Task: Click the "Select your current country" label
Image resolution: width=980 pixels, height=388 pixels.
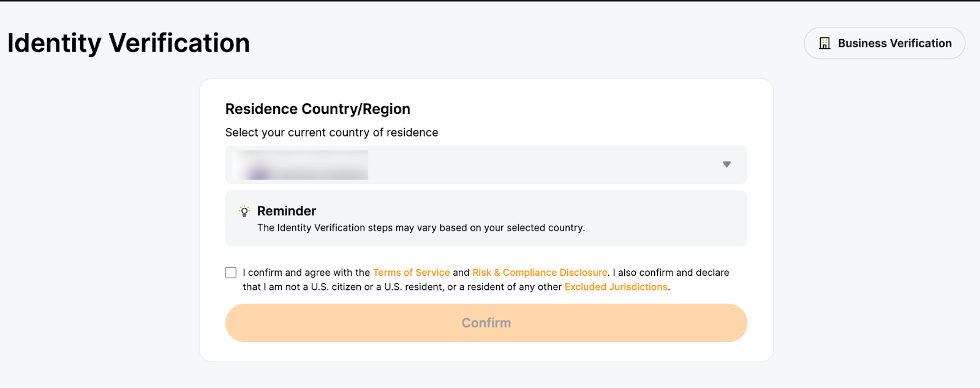Action: (331, 132)
